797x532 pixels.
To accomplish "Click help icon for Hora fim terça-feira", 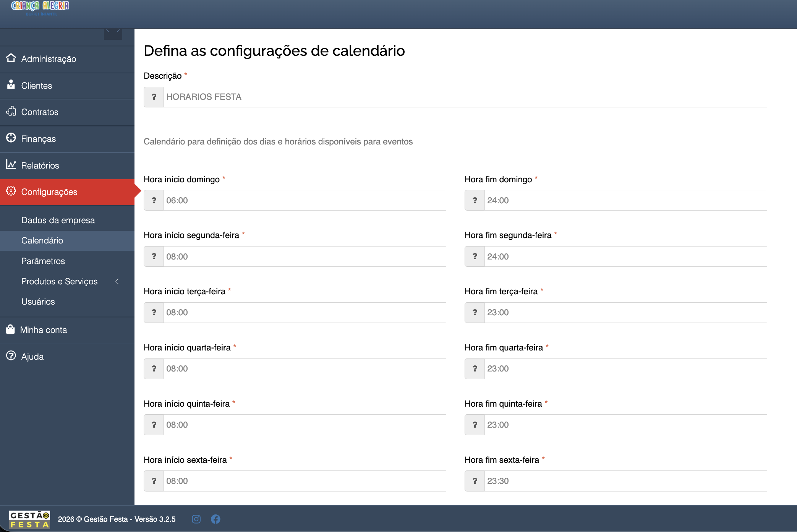I will 475,313.
